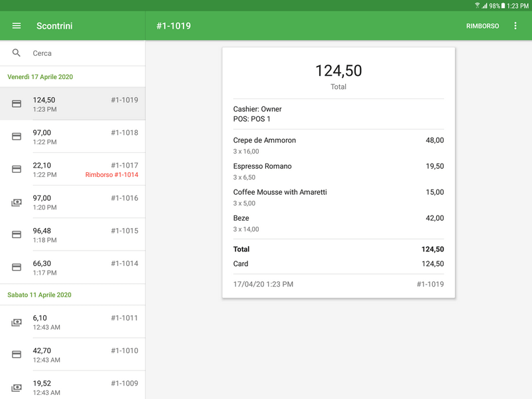Open the three-dot overflow menu
The width and height of the screenshot is (532, 399).
[515, 26]
